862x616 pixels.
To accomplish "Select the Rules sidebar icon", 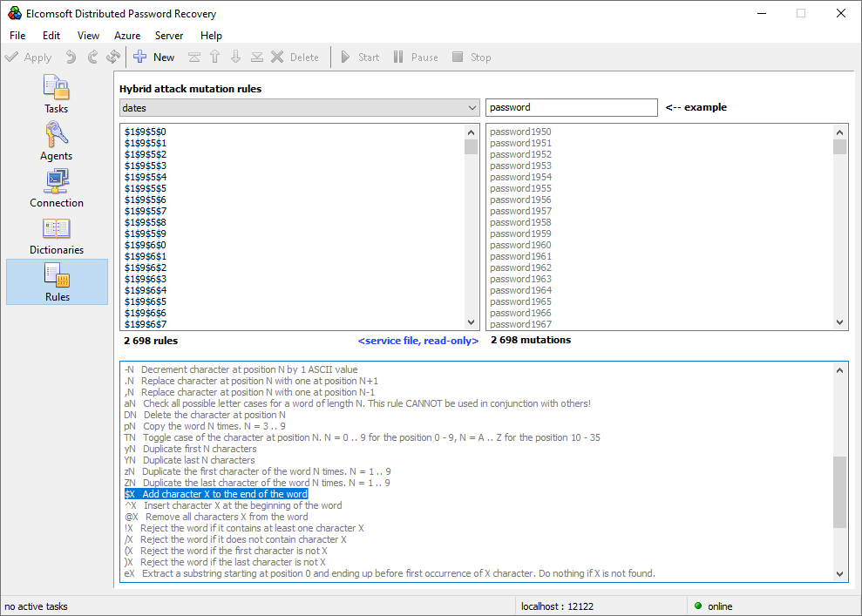I will pyautogui.click(x=56, y=281).
